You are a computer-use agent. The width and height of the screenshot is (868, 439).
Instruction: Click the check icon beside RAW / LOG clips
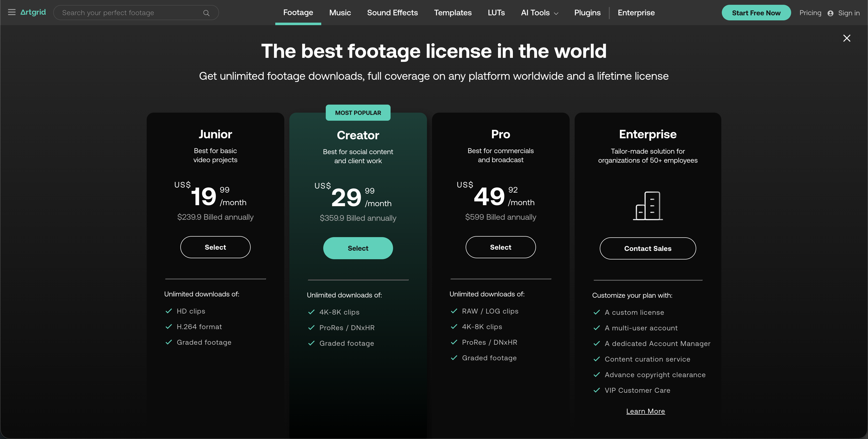click(454, 311)
